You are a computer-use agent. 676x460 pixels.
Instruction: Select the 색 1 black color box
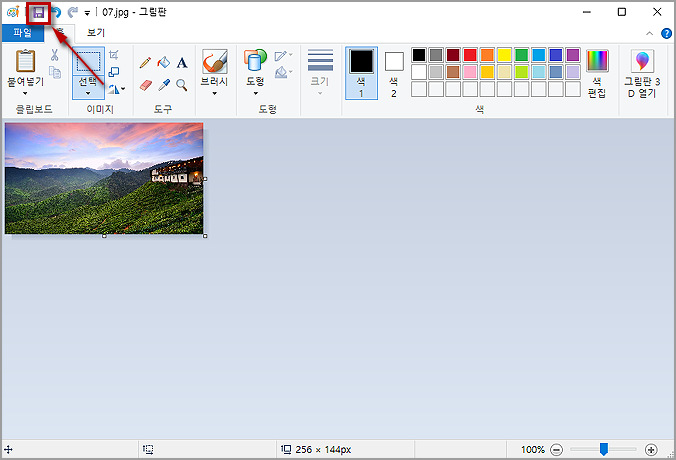pyautogui.click(x=361, y=73)
